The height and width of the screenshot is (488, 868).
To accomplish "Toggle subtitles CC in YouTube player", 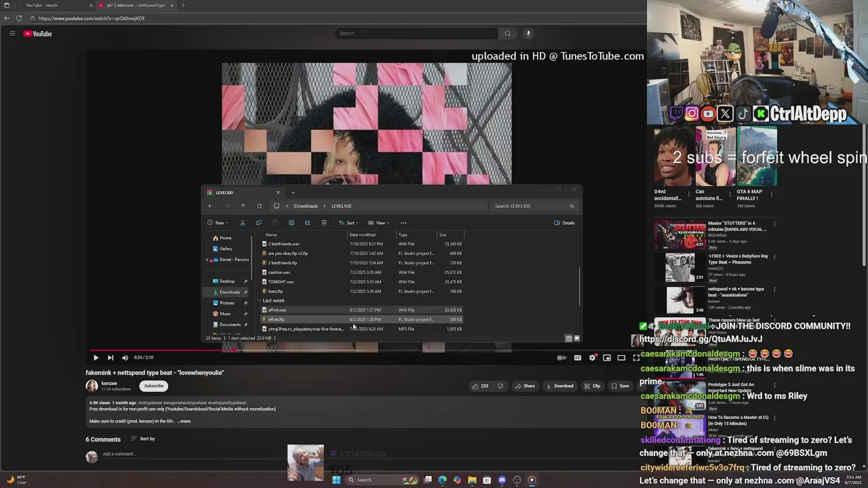I will (x=578, y=358).
